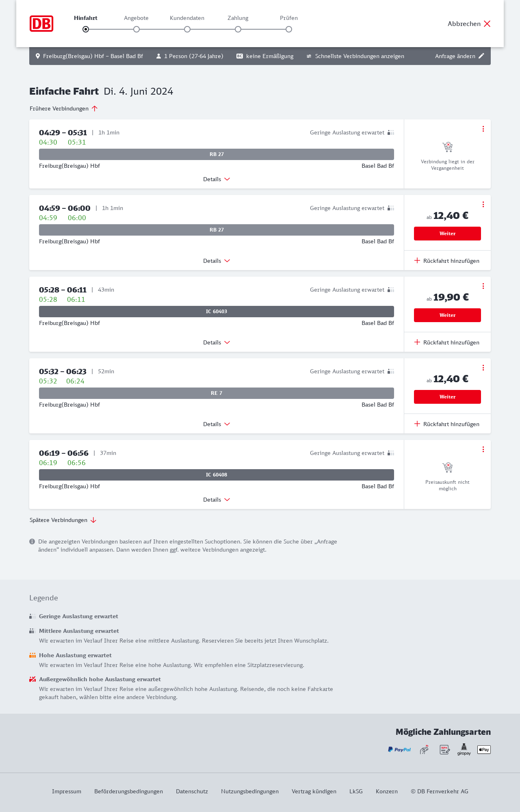The image size is (520, 812).
Task: Click the pencil icon beside Anfrage ändern
Action: point(481,56)
